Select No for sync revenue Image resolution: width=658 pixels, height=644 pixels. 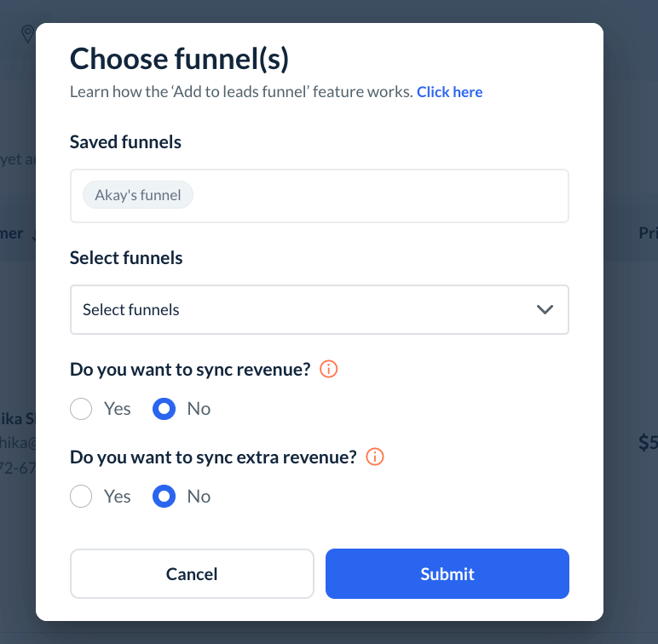tap(164, 409)
